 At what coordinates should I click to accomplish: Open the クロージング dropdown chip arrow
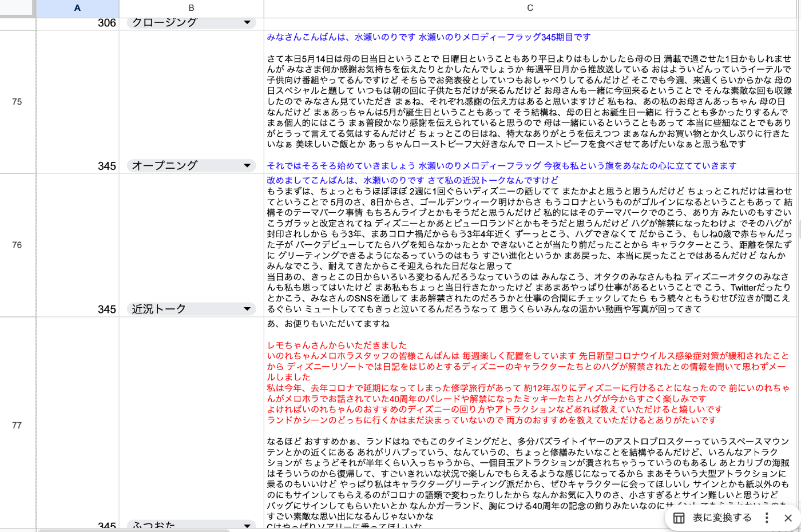pyautogui.click(x=247, y=23)
